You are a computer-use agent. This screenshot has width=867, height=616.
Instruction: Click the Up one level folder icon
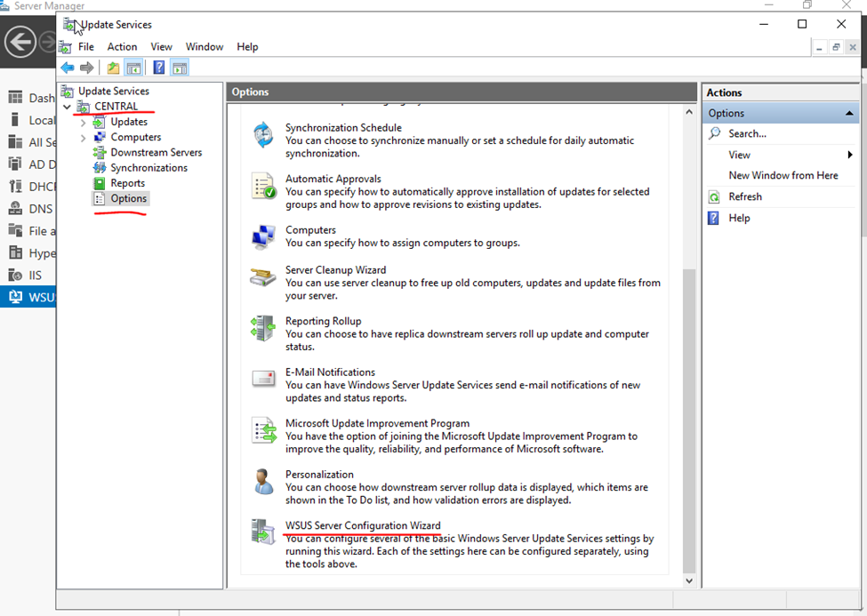pyautogui.click(x=113, y=68)
